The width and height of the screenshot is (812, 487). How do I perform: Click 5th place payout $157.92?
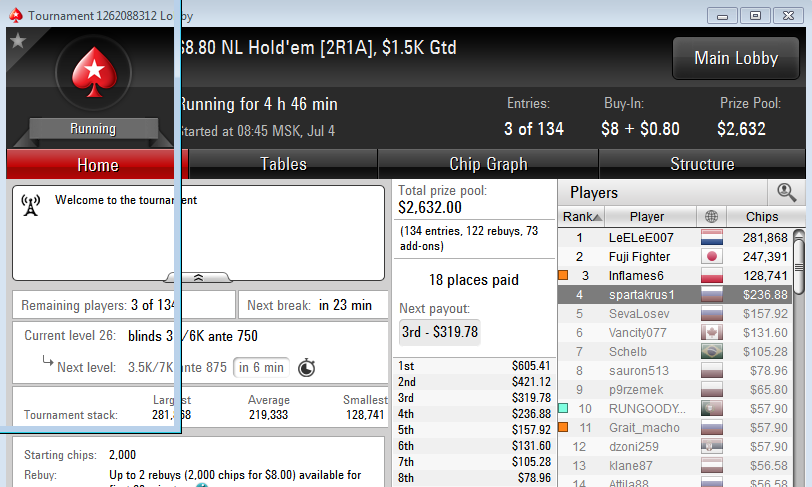pyautogui.click(x=474, y=430)
